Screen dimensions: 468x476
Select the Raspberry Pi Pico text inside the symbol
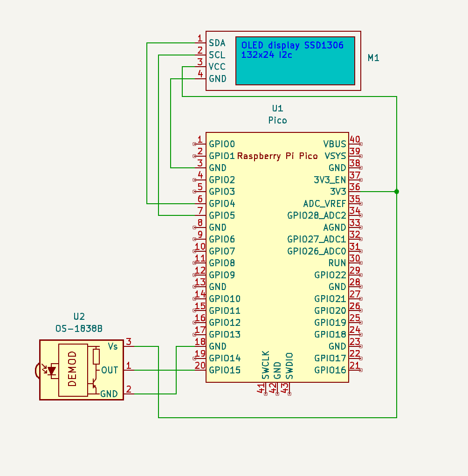(277, 156)
